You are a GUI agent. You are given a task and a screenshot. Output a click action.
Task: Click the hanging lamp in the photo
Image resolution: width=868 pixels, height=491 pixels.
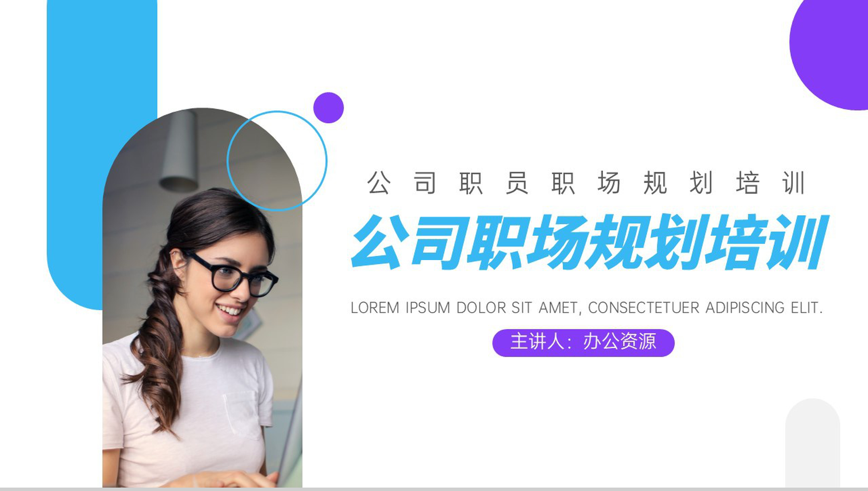180,151
